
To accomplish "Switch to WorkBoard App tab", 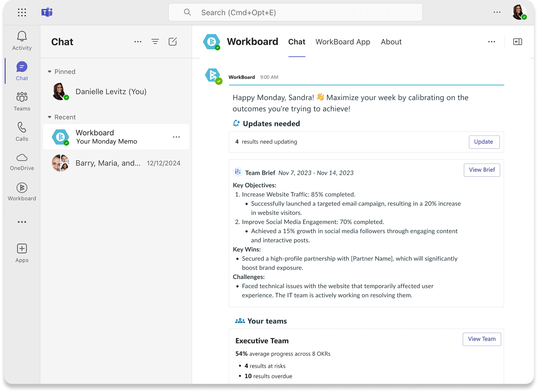I will point(343,42).
